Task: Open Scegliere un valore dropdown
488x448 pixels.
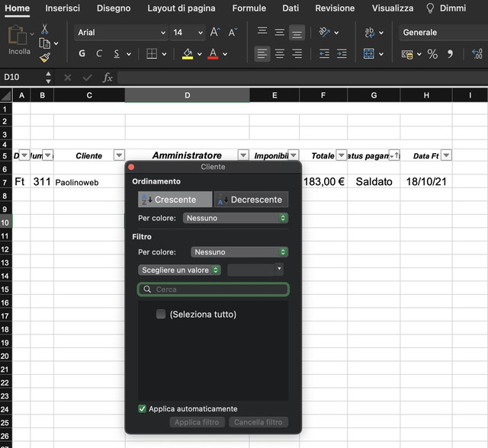Action: pos(179,270)
